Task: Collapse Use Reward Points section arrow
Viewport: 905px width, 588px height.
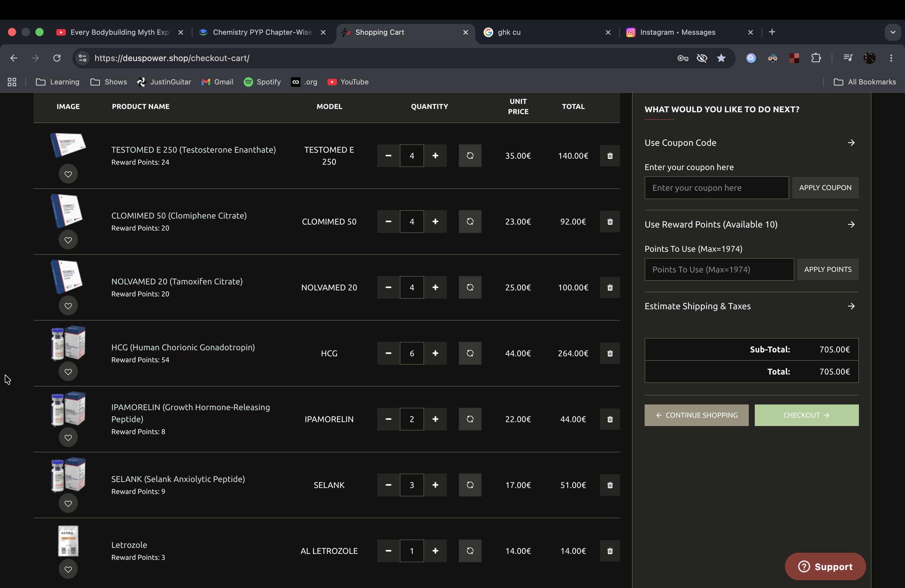Action: [x=851, y=225]
